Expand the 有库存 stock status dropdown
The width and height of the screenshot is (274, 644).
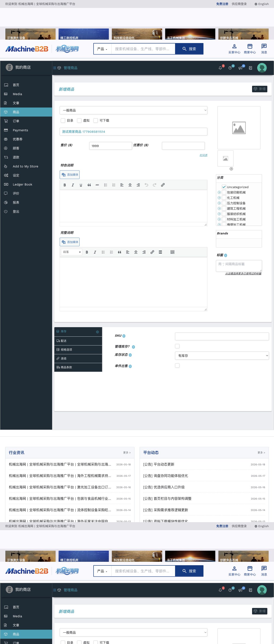click(x=222, y=356)
